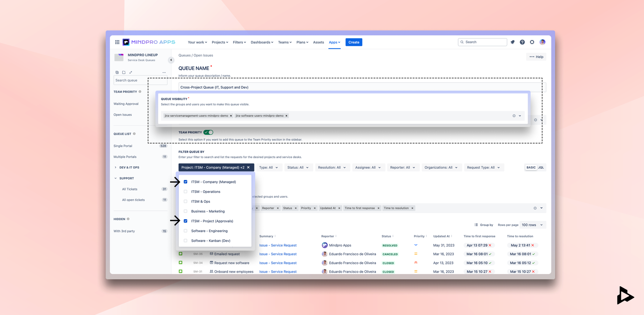Open the Filters menu
The image size is (644, 315).
pyautogui.click(x=239, y=42)
